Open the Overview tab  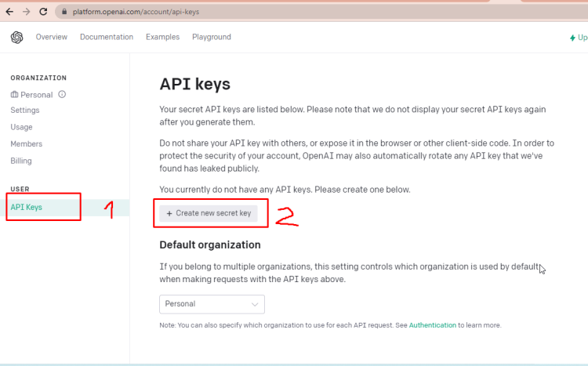[51, 38]
